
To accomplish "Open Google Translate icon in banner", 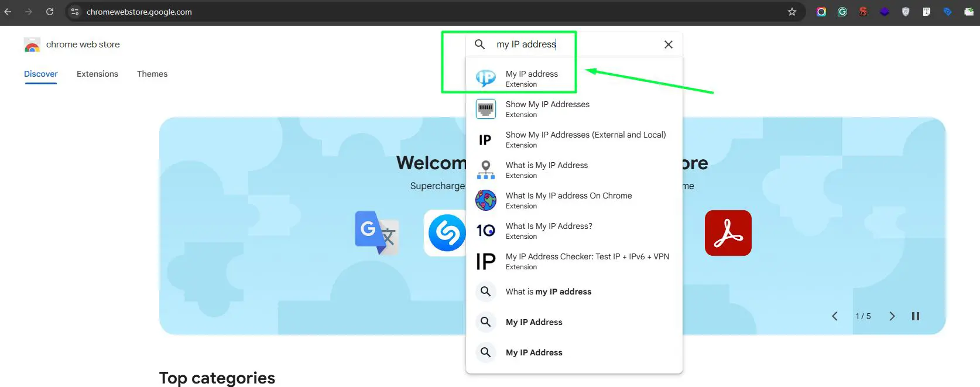I will click(377, 233).
